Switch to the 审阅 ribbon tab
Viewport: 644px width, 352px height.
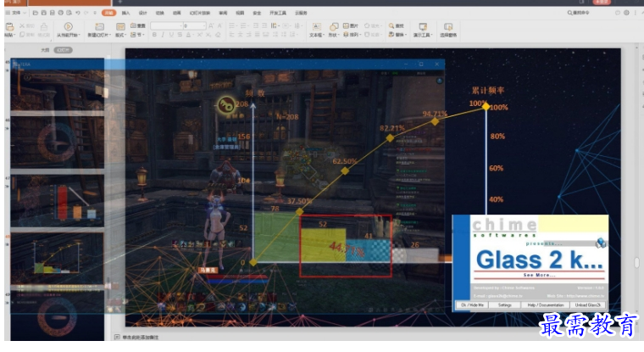223,14
